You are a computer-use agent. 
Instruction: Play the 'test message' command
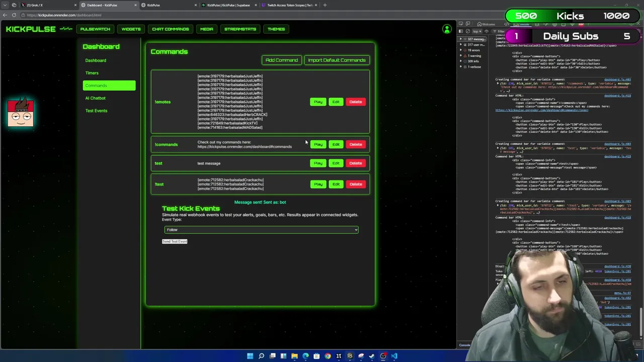tap(318, 163)
